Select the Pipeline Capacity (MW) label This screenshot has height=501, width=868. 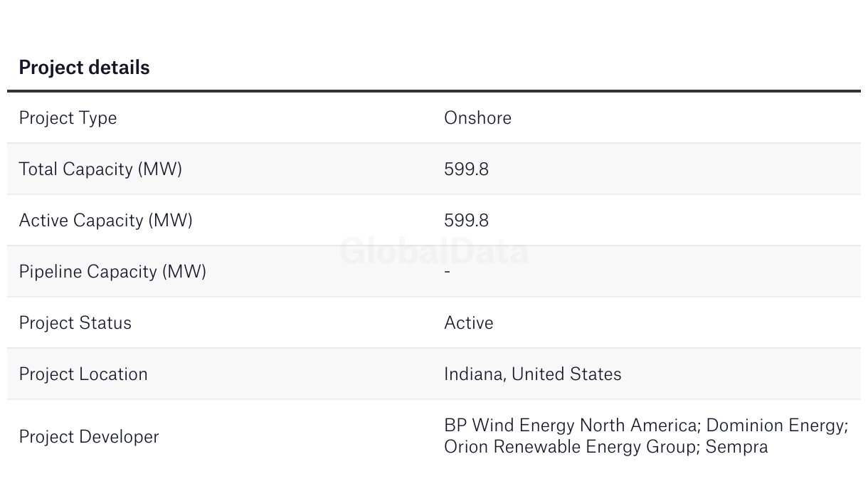[112, 272]
